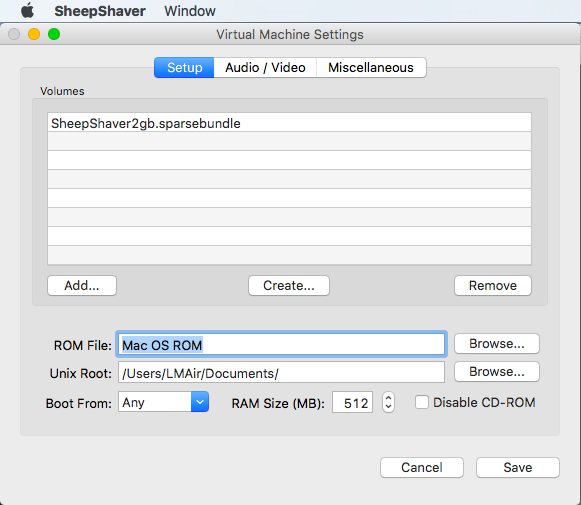581x505 pixels.
Task: Click the RAM Size stepper arrows
Action: (x=388, y=402)
